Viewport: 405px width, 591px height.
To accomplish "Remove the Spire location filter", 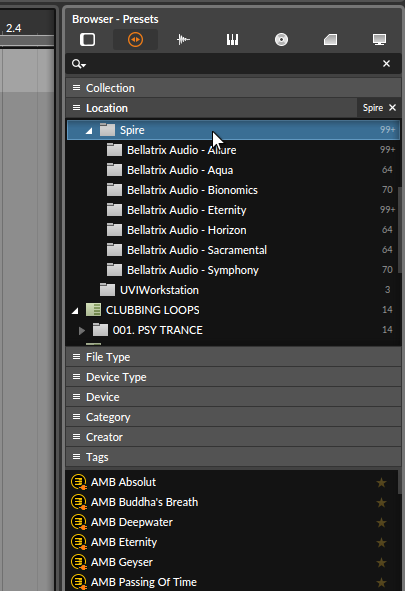I will point(393,108).
